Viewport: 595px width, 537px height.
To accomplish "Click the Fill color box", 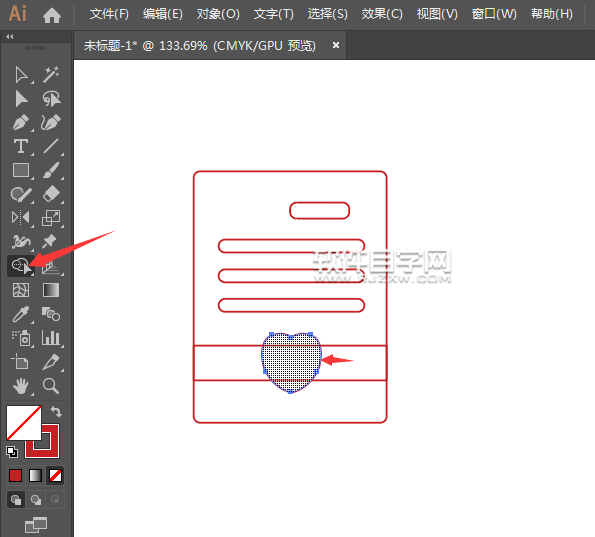I will (24, 423).
